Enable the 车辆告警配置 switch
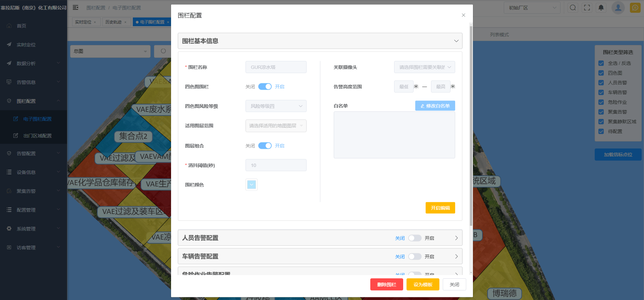 415,257
